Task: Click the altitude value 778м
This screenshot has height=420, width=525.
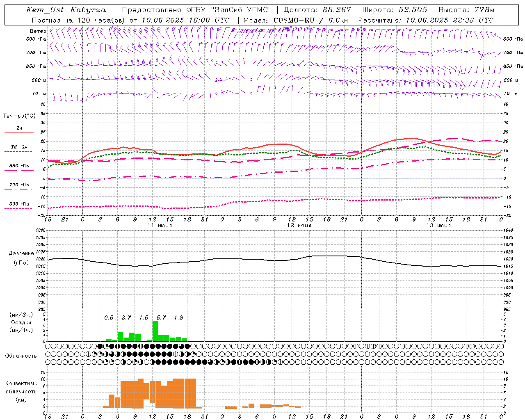Action: click(484, 10)
